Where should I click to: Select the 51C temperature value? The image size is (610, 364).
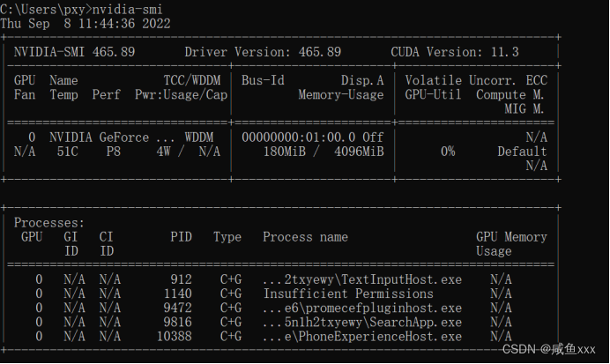67,152
